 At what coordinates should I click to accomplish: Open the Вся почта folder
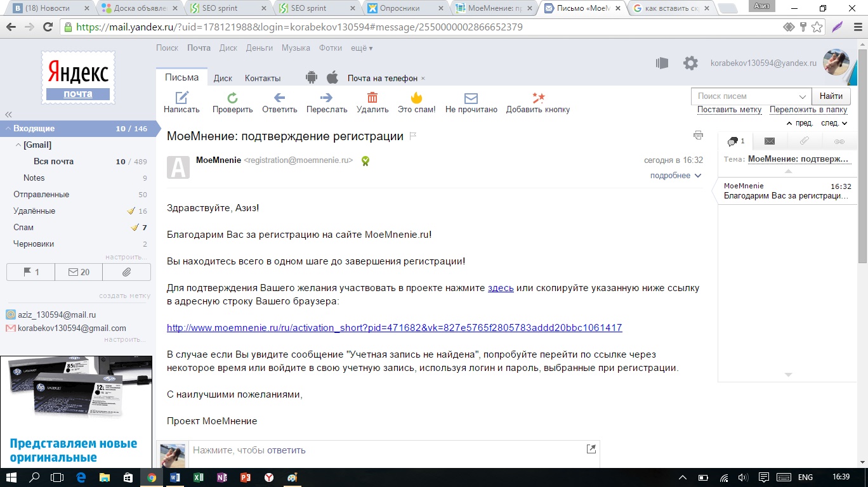54,162
